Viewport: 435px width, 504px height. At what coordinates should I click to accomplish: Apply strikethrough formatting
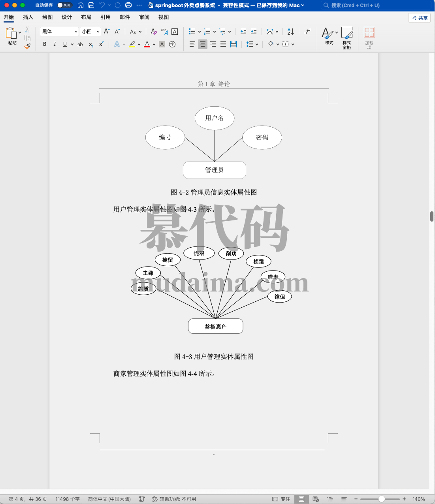point(80,44)
